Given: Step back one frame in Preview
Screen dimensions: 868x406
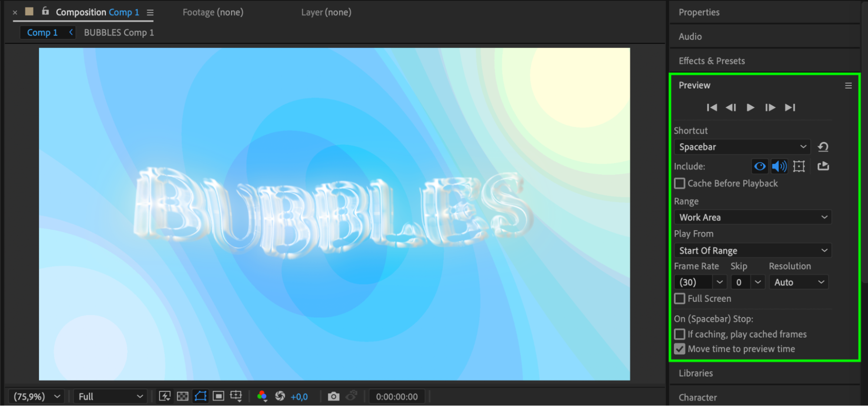Looking at the screenshot, I should [x=731, y=108].
